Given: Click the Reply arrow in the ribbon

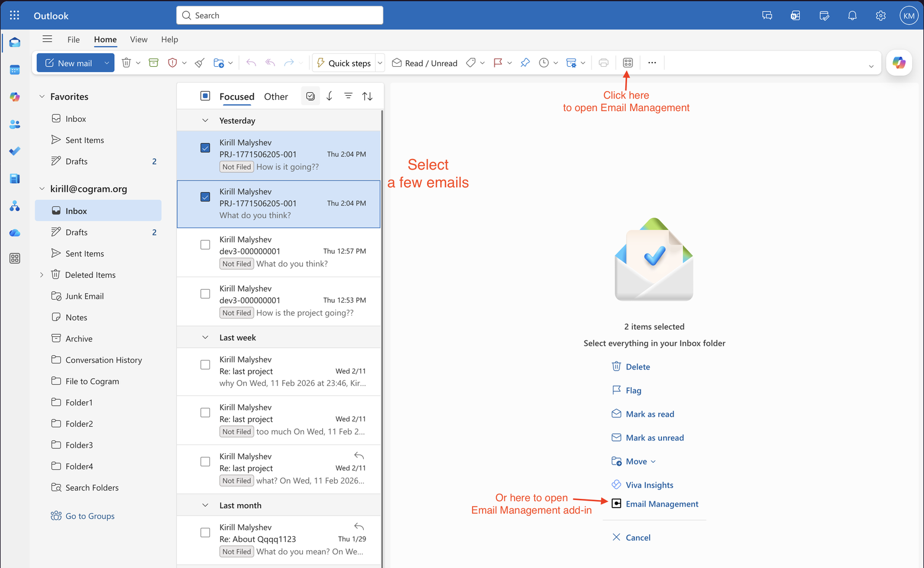Looking at the screenshot, I should [x=251, y=63].
